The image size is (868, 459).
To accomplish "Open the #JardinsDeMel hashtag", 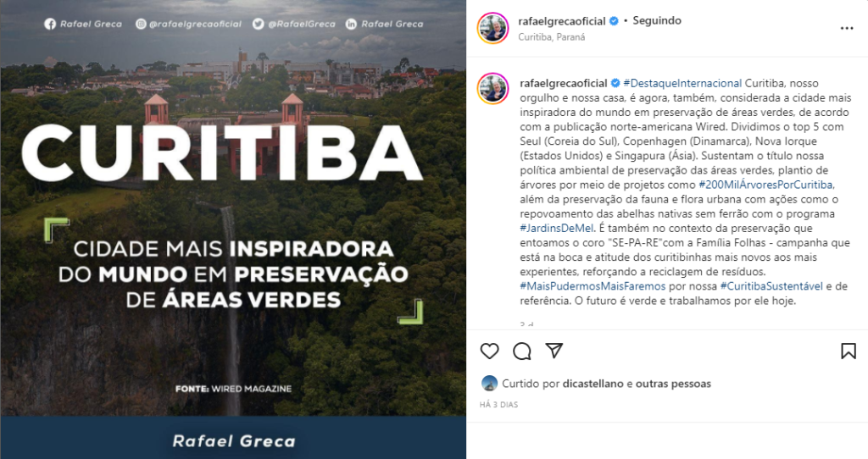I will coord(556,228).
